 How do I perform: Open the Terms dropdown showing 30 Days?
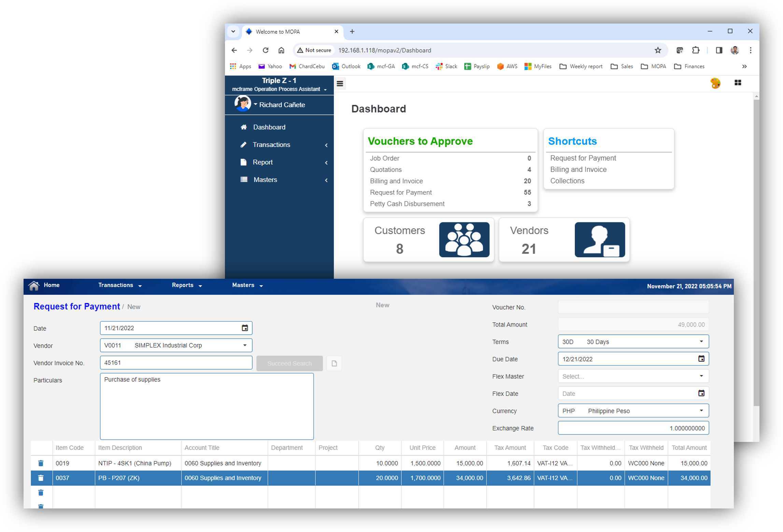pyautogui.click(x=633, y=341)
